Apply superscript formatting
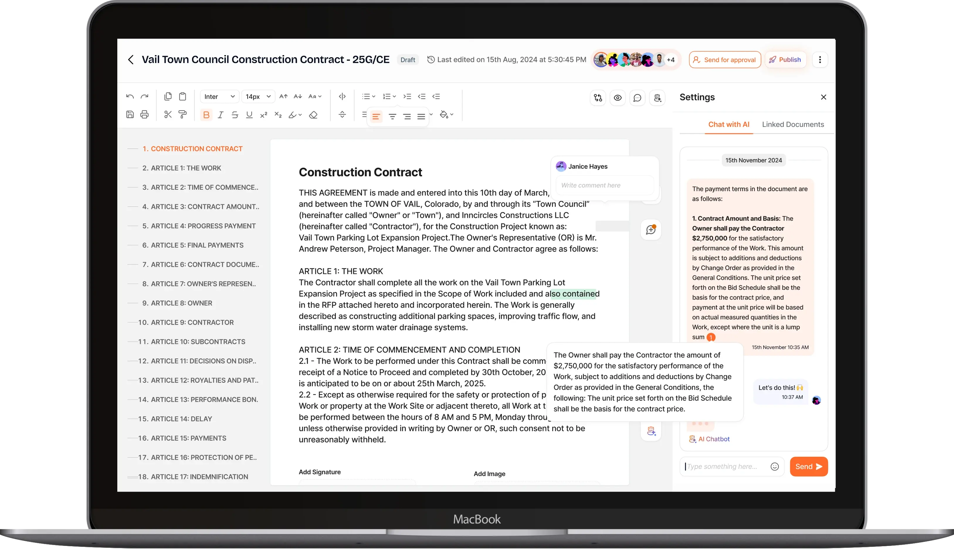Image resolution: width=954 pixels, height=560 pixels. [263, 115]
